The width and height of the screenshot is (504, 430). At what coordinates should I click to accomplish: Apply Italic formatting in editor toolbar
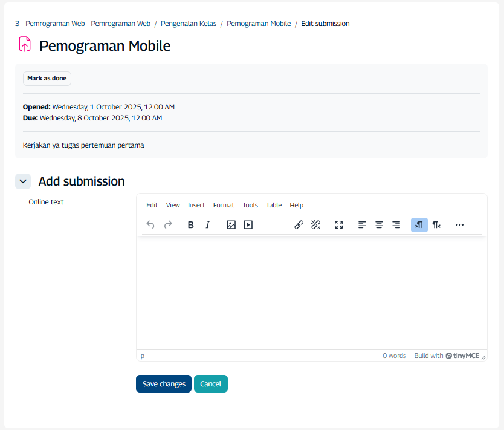pos(208,225)
